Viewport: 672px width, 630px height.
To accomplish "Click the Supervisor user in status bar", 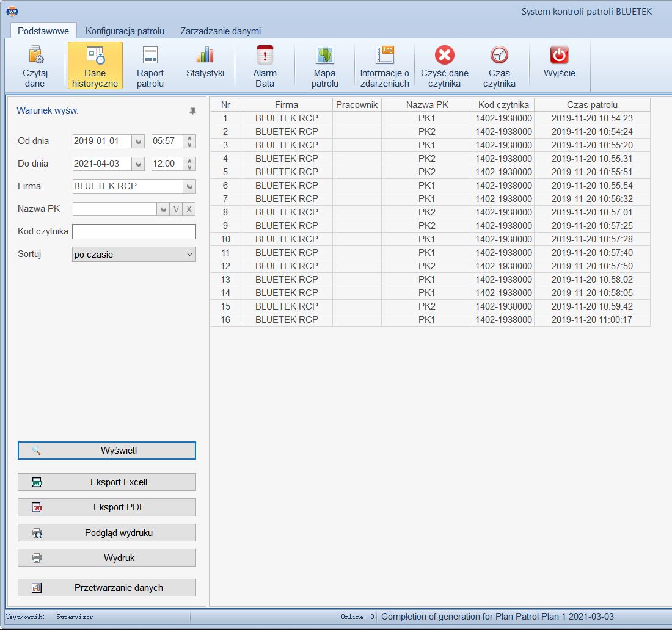I will point(75,617).
